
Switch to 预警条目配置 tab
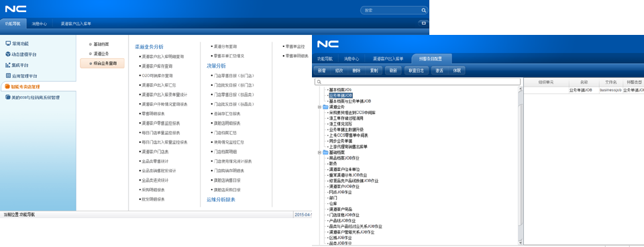(x=431, y=59)
